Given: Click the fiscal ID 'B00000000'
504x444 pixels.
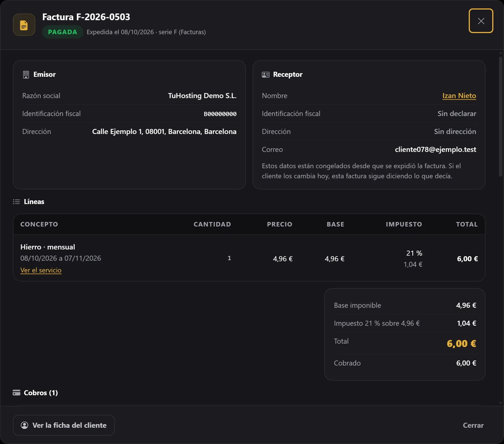Looking at the screenshot, I should 220,114.
